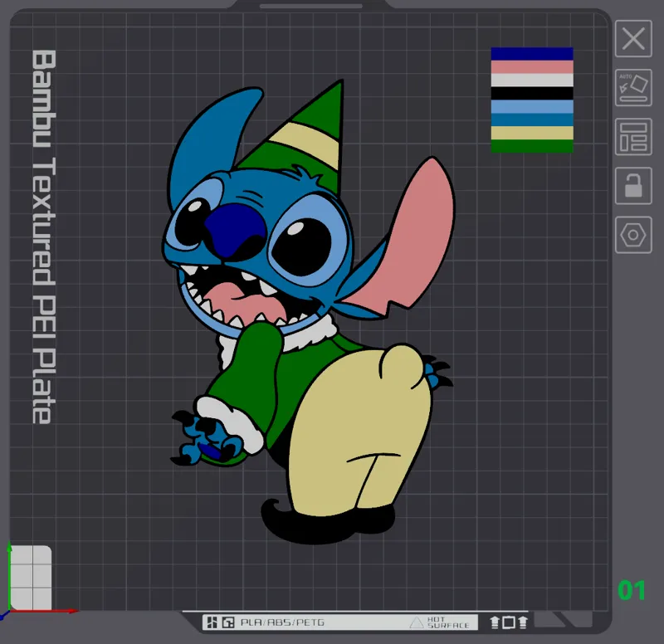The image size is (664, 644).
Task: Click the Bambu Textured PEI Plate label
Action: [x=44, y=237]
